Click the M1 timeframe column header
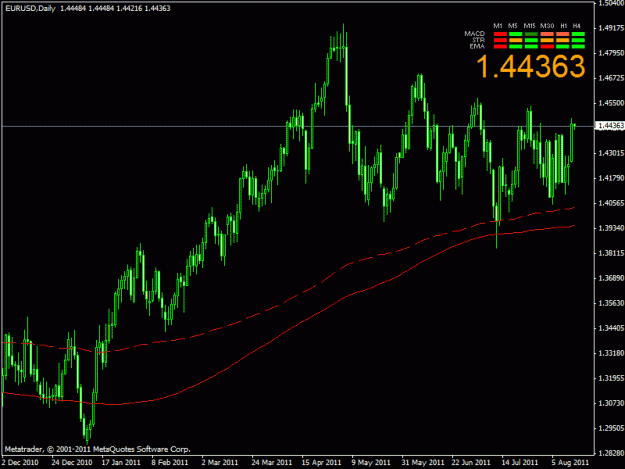The height and width of the screenshot is (469, 625). click(x=498, y=26)
